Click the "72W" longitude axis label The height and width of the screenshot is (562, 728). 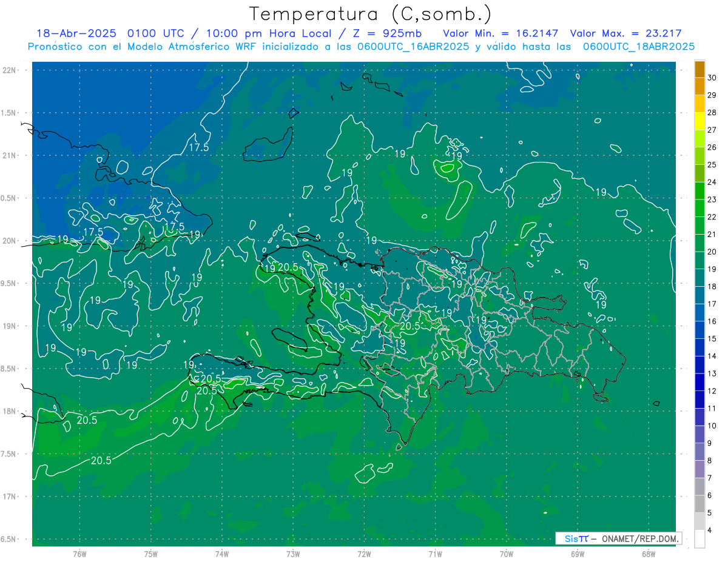pos(365,554)
